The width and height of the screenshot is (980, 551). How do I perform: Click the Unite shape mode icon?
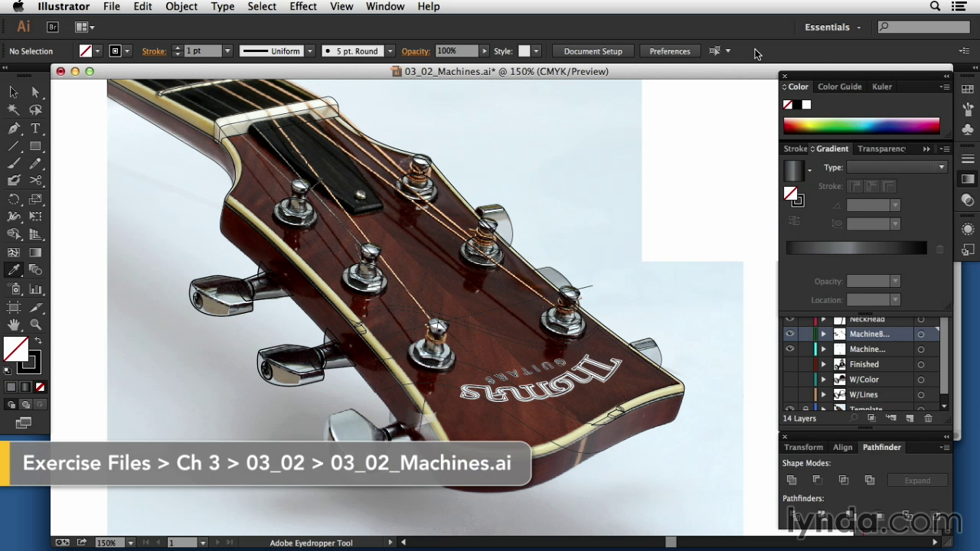click(x=792, y=481)
